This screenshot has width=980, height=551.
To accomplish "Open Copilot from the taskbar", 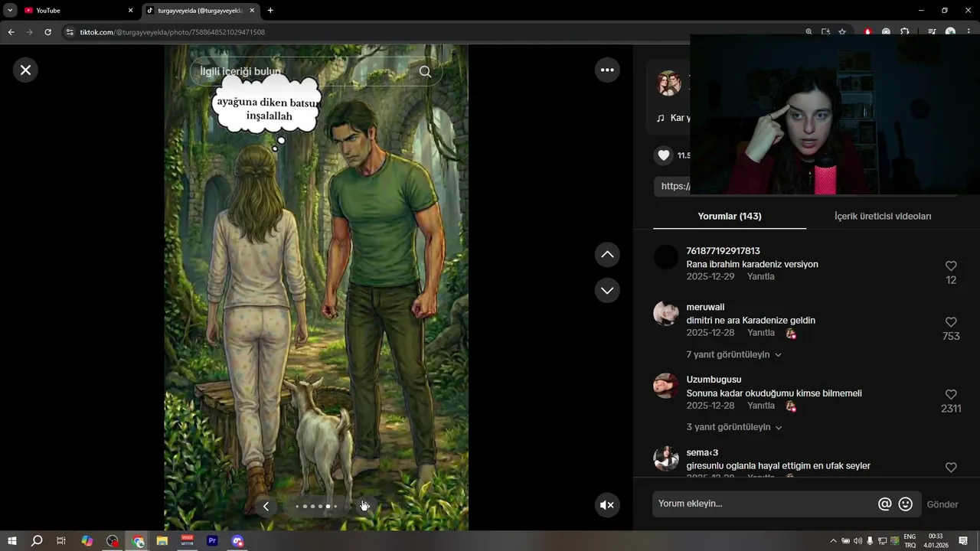I will click(x=87, y=541).
